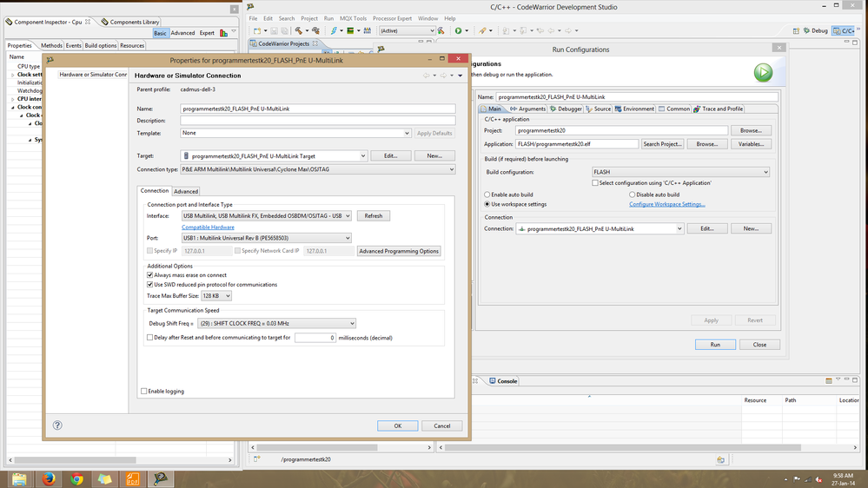
Task: Click the large green run icon in Run Configurations
Action: (x=763, y=72)
